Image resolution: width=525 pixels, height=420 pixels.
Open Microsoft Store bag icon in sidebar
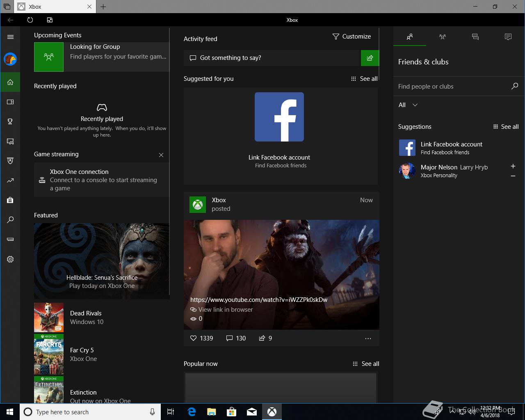10,200
